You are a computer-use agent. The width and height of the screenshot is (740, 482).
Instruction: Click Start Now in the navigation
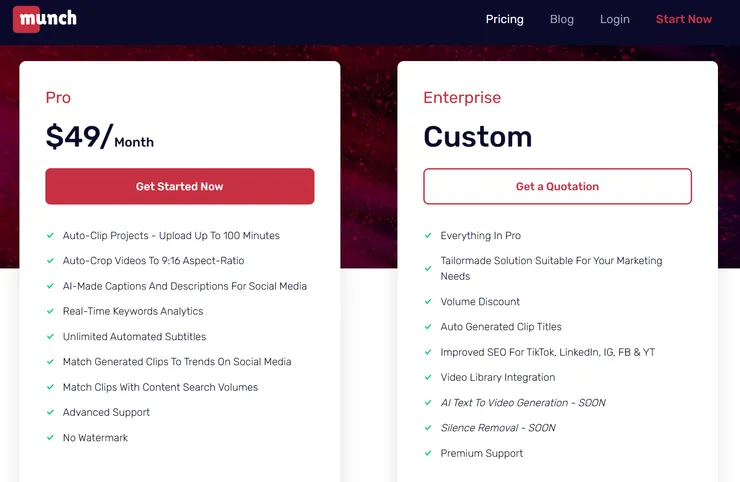[684, 19]
